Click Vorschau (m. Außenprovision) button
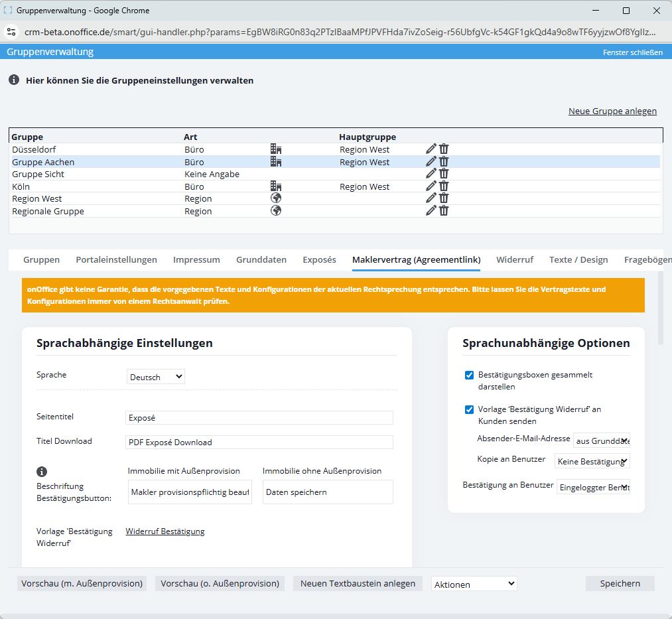Viewport: 672px width, 619px height. [x=82, y=583]
